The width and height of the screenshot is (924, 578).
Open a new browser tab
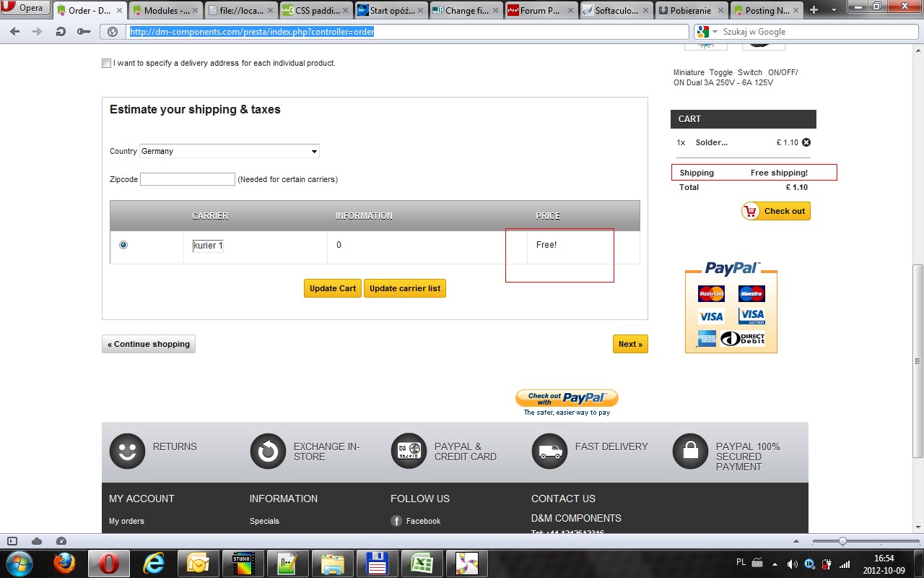[x=814, y=10]
